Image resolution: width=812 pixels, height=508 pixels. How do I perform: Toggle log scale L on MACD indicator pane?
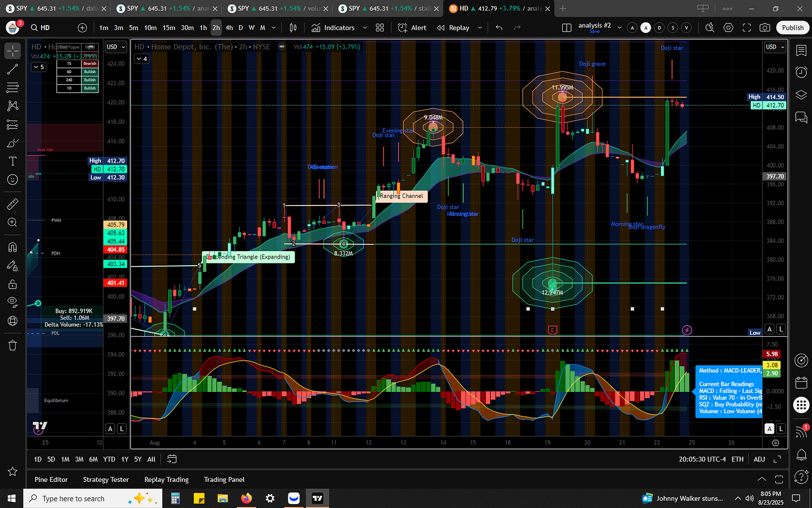click(x=781, y=429)
